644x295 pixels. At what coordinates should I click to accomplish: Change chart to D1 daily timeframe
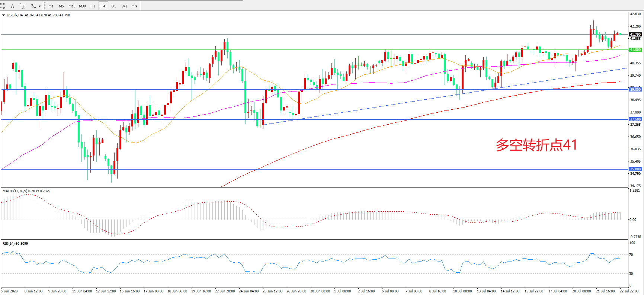tap(113, 6)
